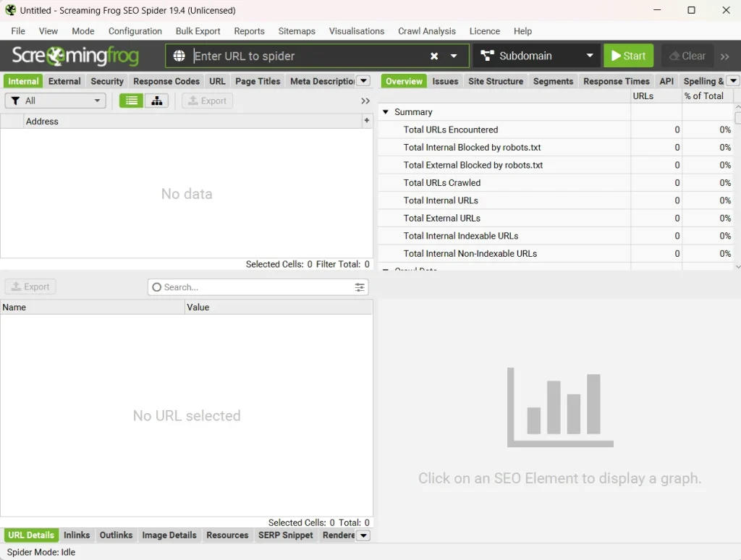Image resolution: width=741 pixels, height=560 pixels.
Task: Select the Inlinks bottom tab
Action: click(77, 535)
